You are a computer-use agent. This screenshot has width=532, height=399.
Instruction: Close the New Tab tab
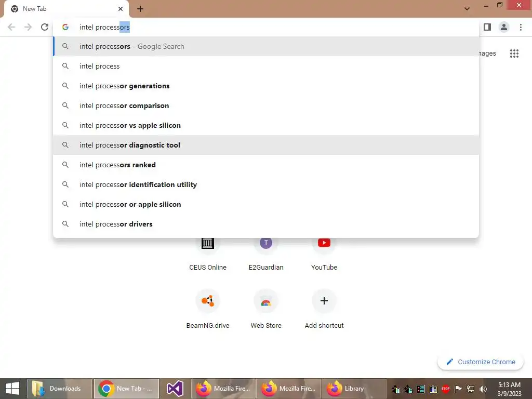click(x=121, y=9)
